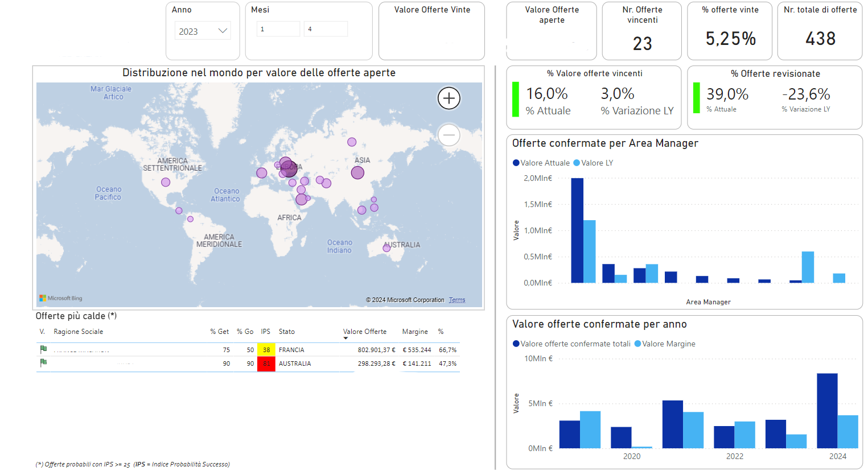Select the bubble over Australia on map
Image resolution: width=868 pixels, height=471 pixels.
[x=386, y=247]
